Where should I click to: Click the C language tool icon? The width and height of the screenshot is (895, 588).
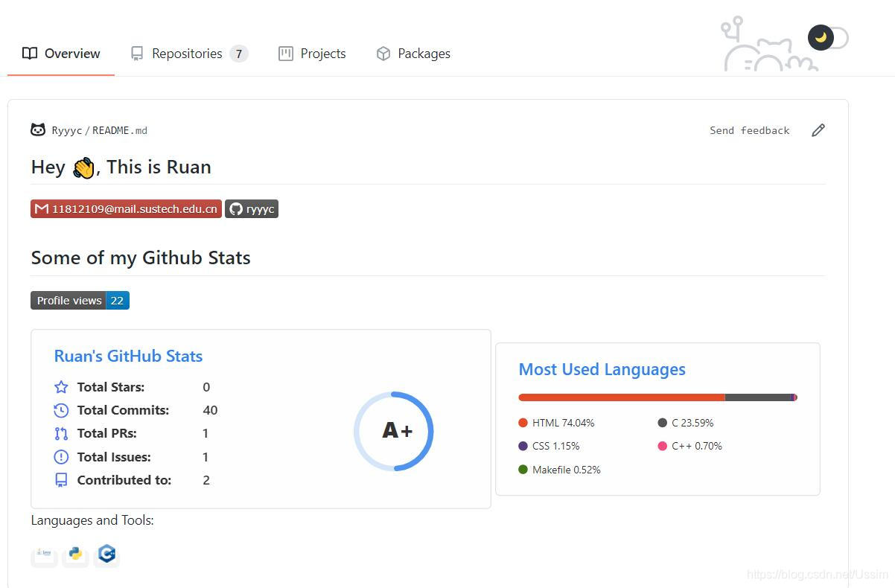[107, 554]
